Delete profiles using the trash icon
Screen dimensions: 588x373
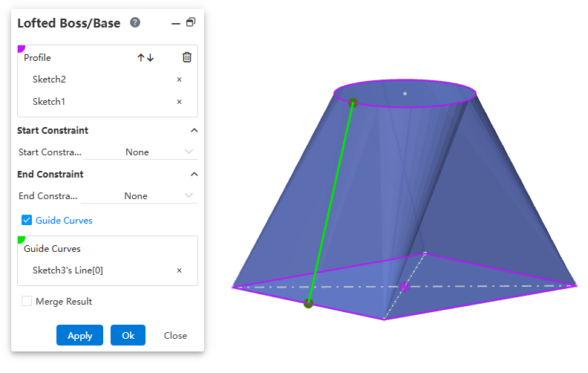pyautogui.click(x=187, y=57)
